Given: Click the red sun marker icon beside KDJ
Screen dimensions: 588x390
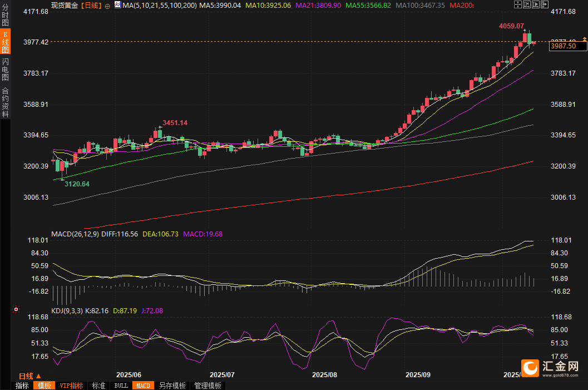Looking at the screenshot, I should point(16,309).
